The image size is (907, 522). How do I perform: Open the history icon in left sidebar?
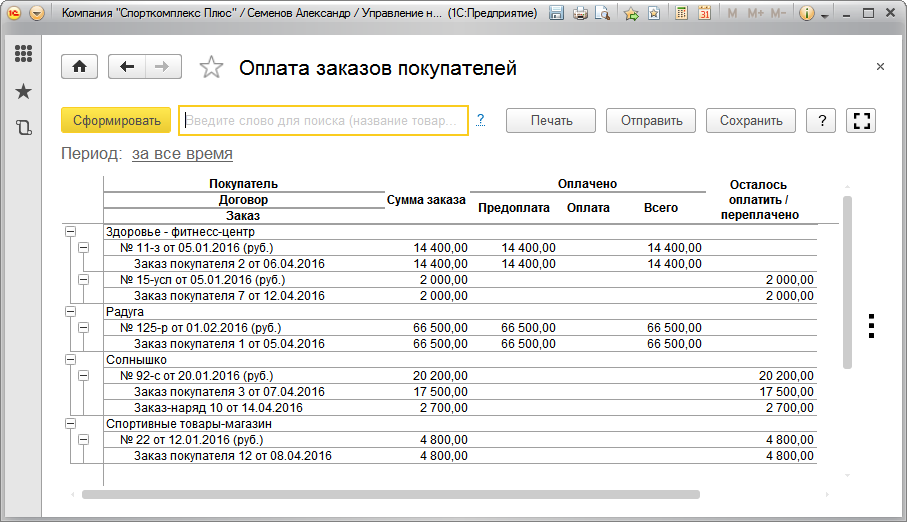[x=23, y=127]
